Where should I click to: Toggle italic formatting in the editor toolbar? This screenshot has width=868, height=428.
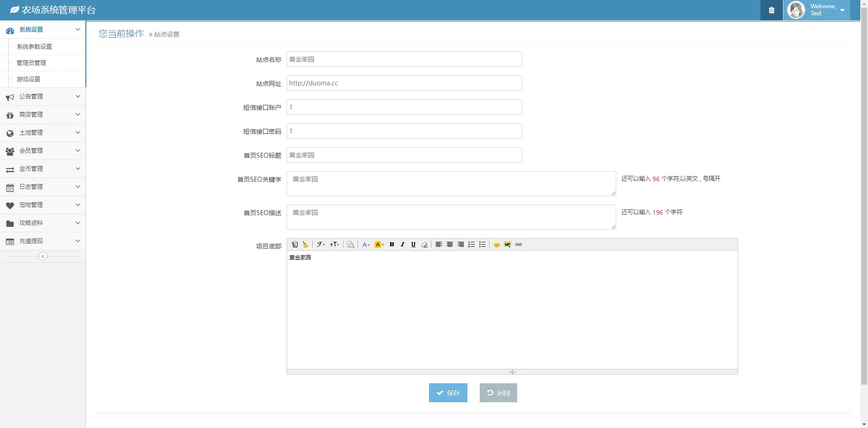point(402,245)
